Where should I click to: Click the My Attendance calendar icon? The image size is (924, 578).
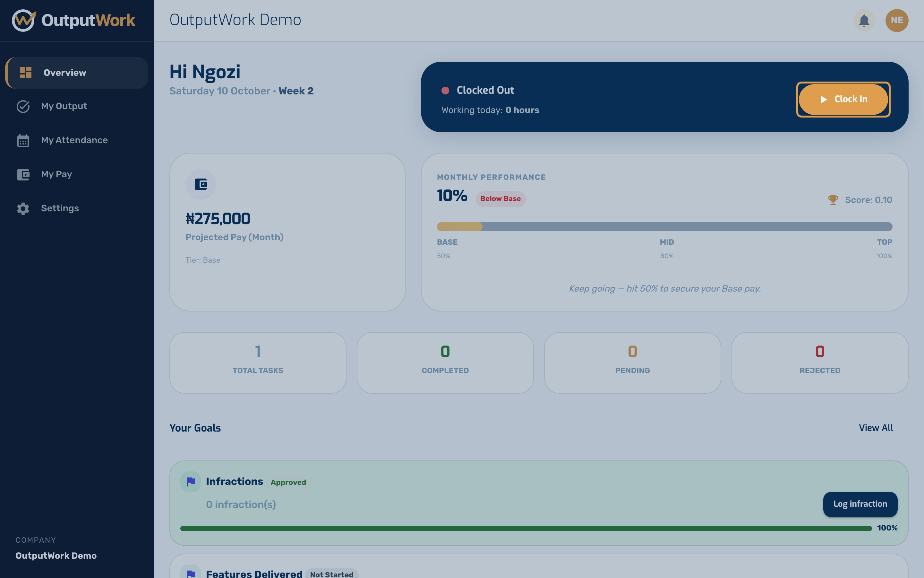(23, 140)
